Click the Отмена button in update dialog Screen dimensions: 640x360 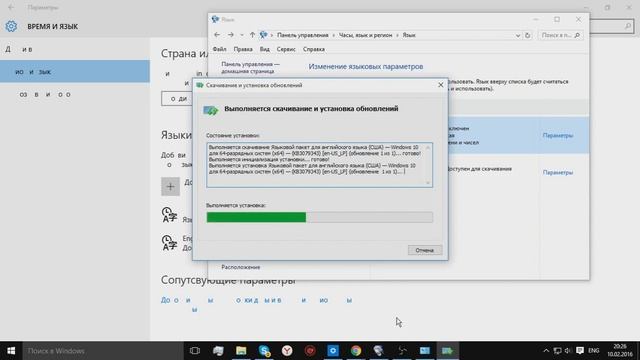coord(424,250)
